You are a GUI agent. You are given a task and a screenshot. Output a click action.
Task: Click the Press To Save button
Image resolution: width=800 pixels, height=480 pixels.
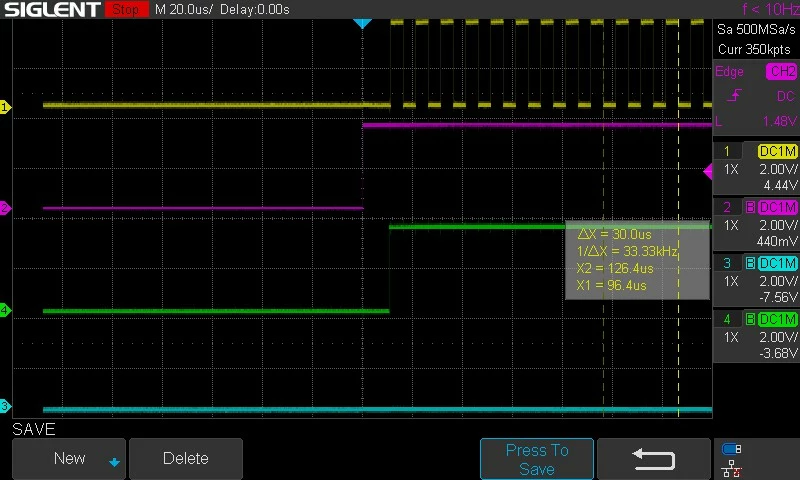(537, 459)
